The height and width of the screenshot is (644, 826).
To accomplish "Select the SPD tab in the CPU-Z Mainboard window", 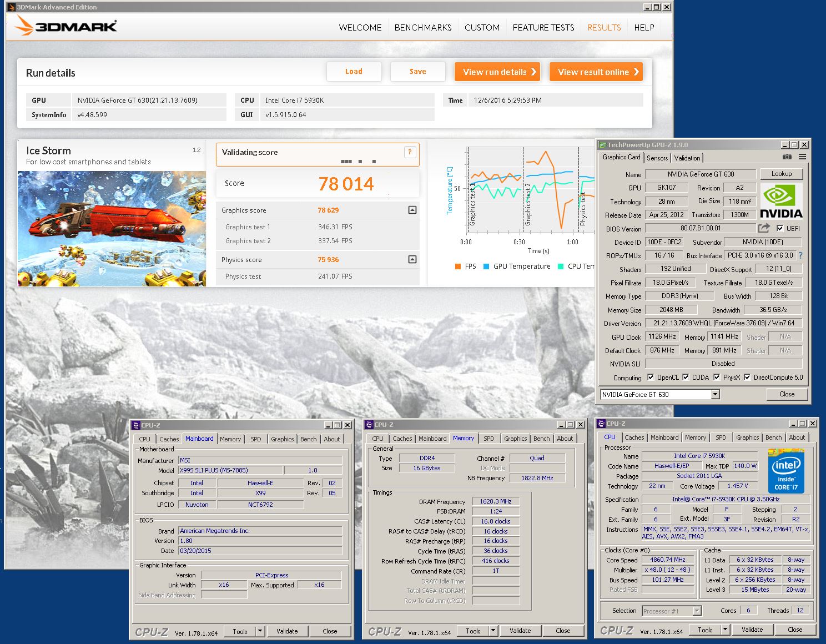I will coord(255,439).
